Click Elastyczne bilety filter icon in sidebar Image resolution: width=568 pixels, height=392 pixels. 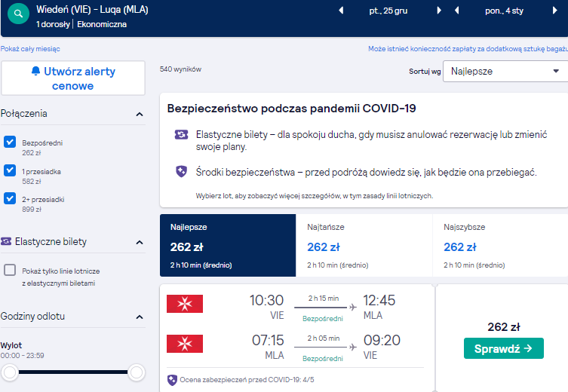[x=6, y=241]
